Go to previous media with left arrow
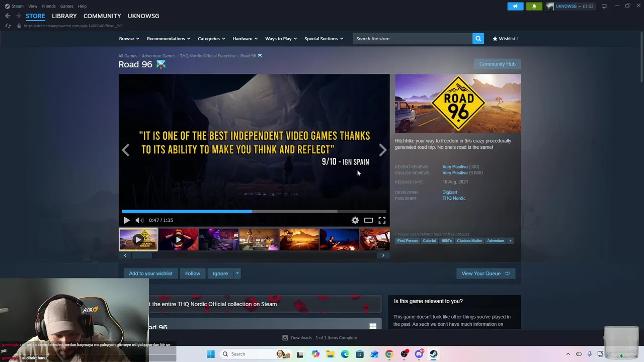 [125, 150]
